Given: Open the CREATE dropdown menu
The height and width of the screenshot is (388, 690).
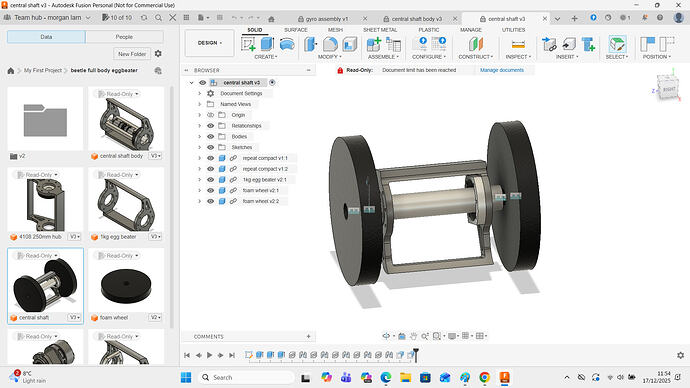Looking at the screenshot, I should click(x=265, y=57).
